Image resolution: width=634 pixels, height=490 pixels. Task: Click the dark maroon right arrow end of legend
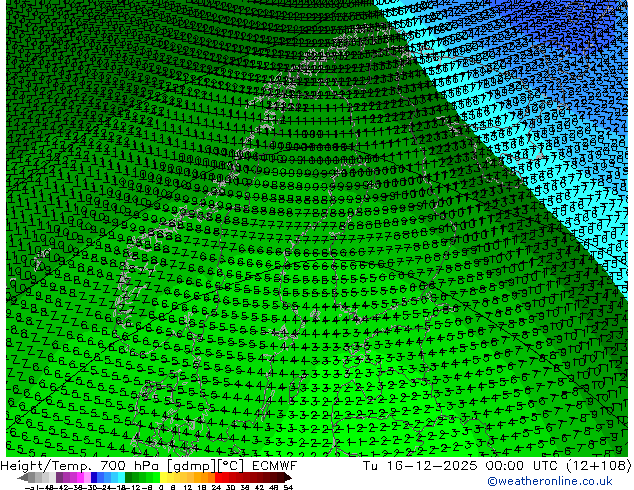pyautogui.click(x=288, y=477)
